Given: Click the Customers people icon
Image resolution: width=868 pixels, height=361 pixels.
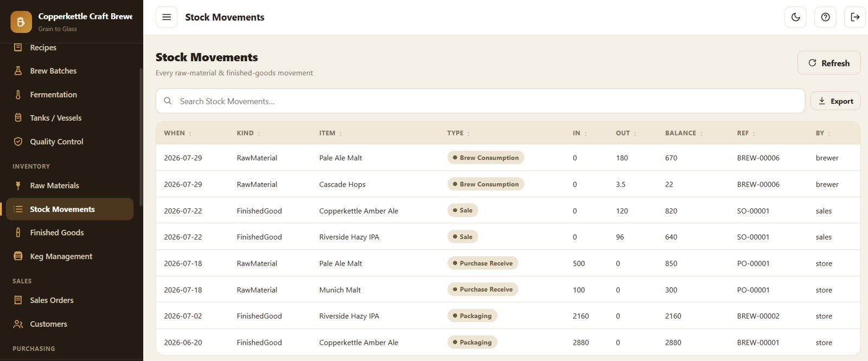Looking at the screenshot, I should pos(18,324).
